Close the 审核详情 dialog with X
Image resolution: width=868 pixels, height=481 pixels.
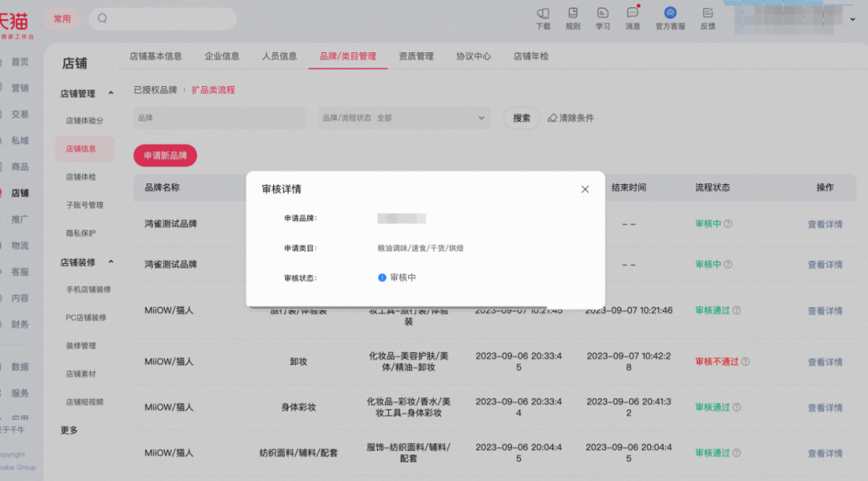point(585,189)
